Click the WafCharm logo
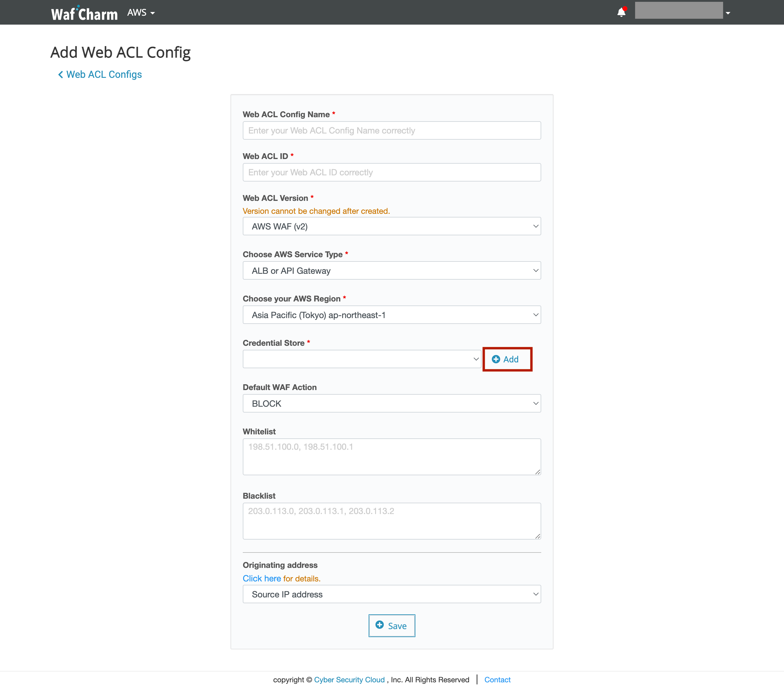The width and height of the screenshot is (784, 686). coord(84,14)
